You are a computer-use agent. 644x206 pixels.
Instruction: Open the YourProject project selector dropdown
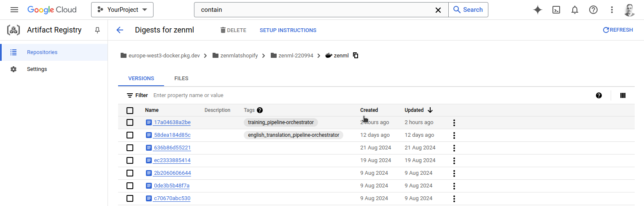pos(122,10)
